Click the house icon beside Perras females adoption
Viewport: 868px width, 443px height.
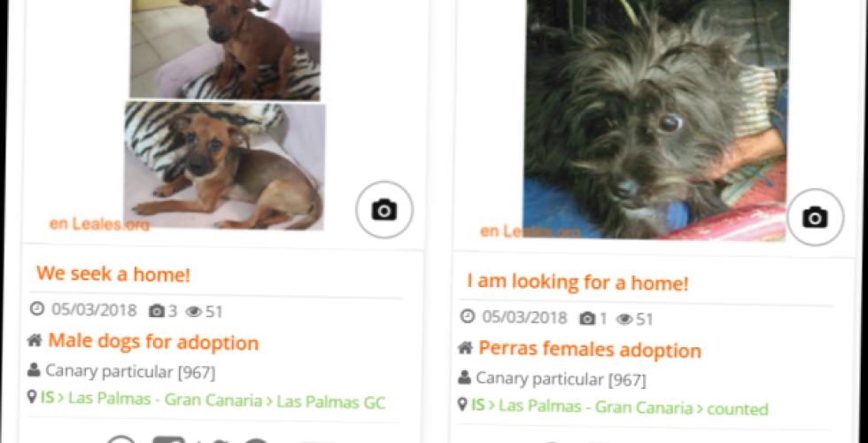(465, 347)
